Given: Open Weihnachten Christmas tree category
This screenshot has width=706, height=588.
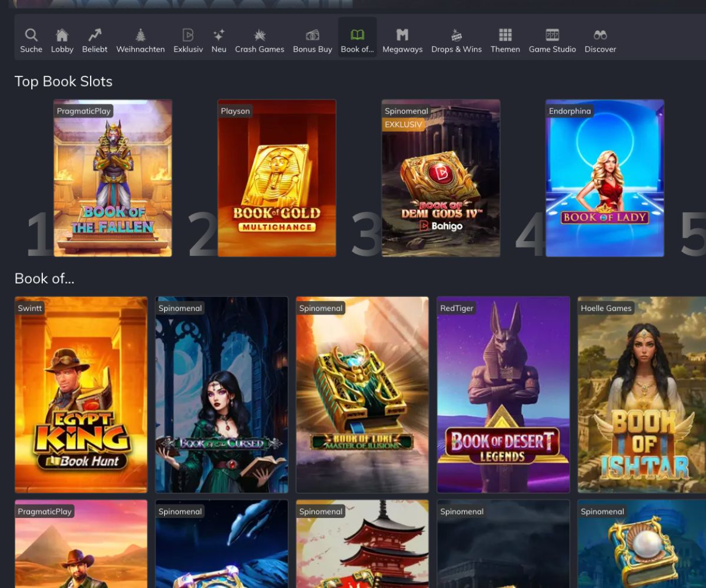Looking at the screenshot, I should [141, 35].
